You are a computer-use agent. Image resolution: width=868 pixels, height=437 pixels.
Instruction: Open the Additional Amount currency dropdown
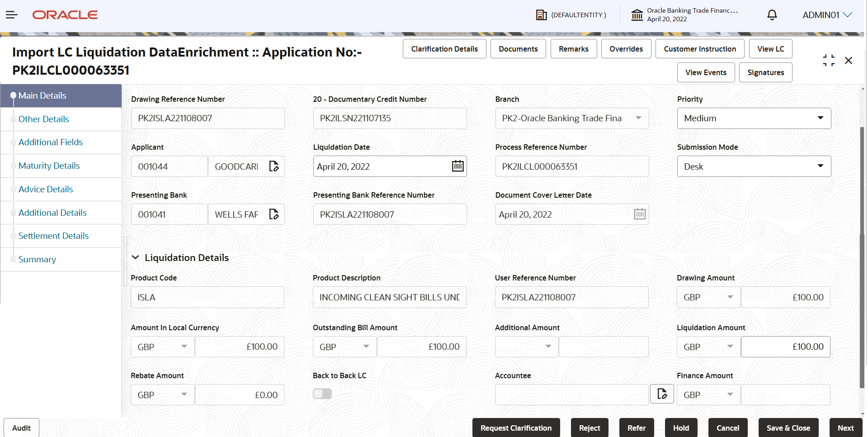click(x=527, y=347)
